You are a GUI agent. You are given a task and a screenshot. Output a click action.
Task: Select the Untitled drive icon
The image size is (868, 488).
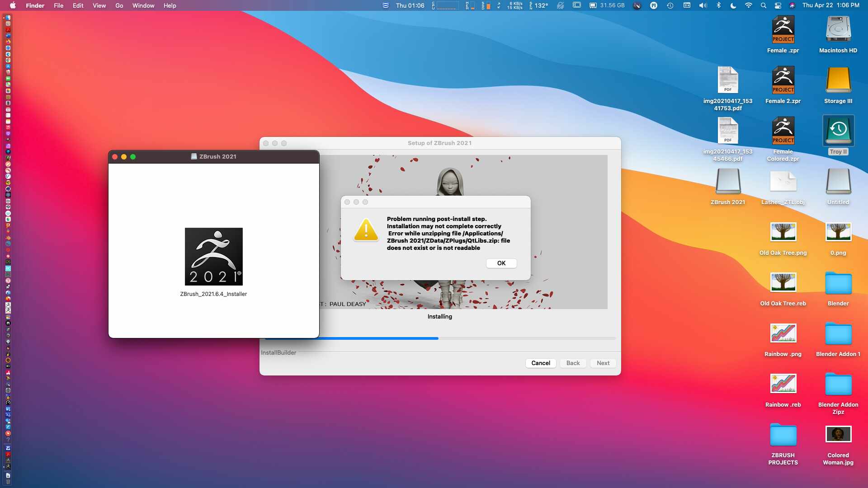(838, 182)
